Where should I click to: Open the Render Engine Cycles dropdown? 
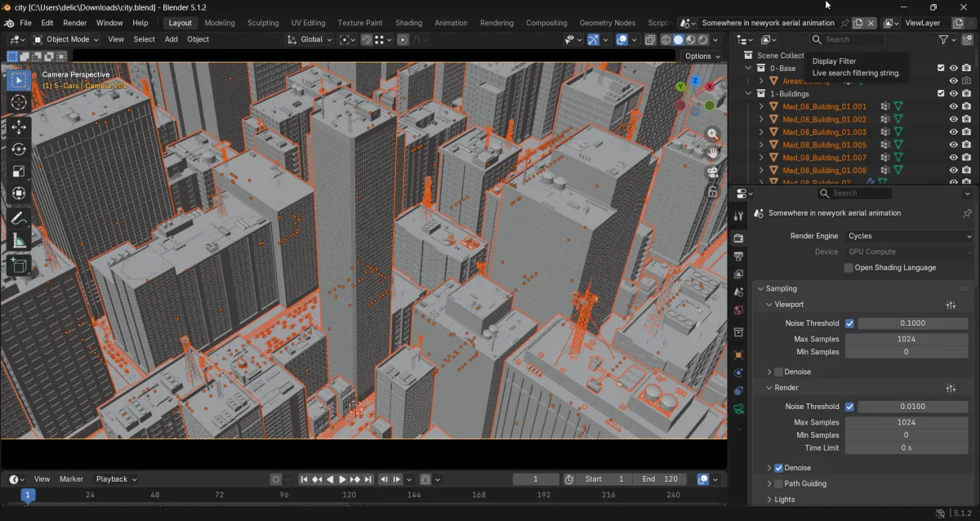click(909, 236)
